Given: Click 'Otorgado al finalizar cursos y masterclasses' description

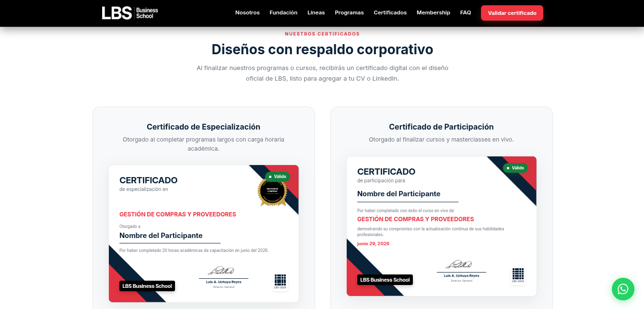Looking at the screenshot, I should (x=441, y=140).
